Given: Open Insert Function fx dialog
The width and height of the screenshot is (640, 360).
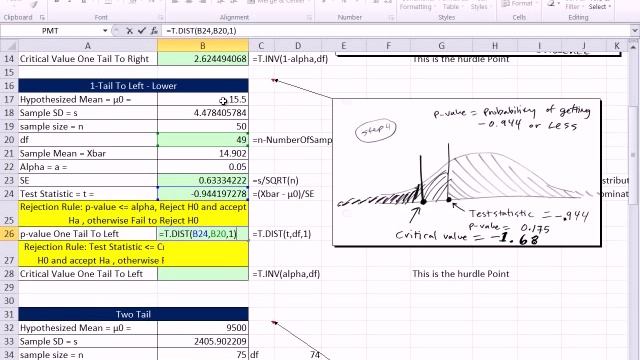Looking at the screenshot, I should (154, 31).
